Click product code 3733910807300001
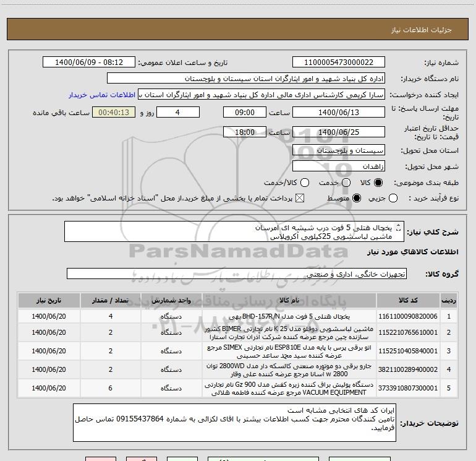Image resolution: width=476 pixels, height=461 pixels. pyautogui.click(x=408, y=388)
